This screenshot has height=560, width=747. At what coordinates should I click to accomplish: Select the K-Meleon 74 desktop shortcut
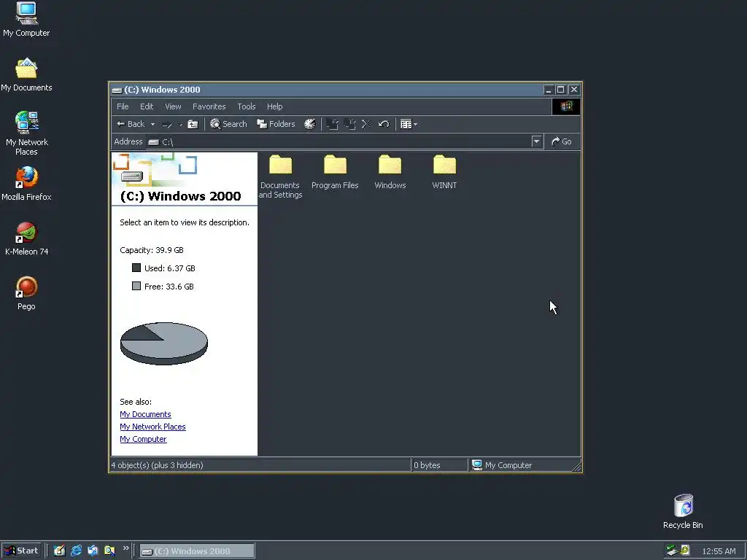pos(27,238)
